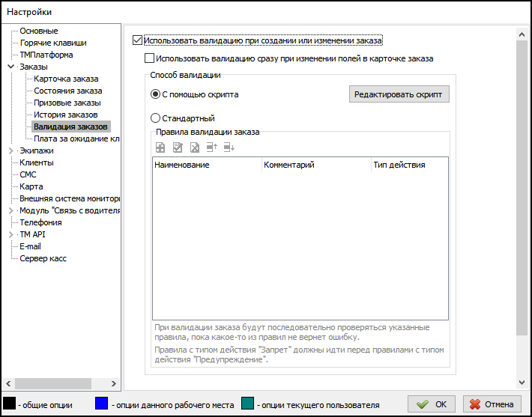This screenshot has height=417, width=532.
Task: Click the move rule down icon
Action: 229,147
